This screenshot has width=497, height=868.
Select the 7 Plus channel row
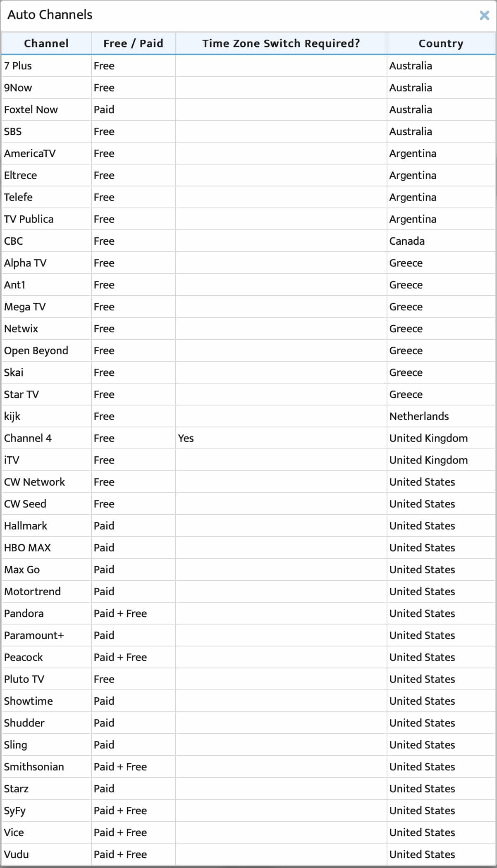point(248,66)
